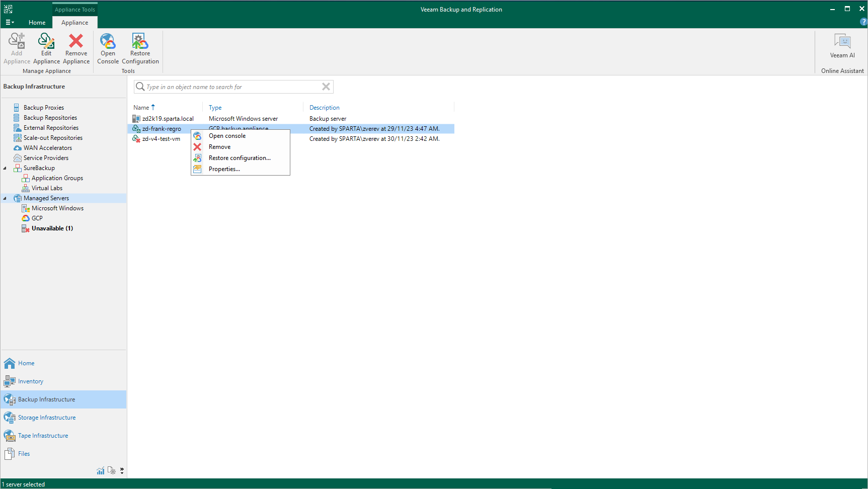Click the Service Providers icon
Viewport: 868px width, 489px height.
17,158
